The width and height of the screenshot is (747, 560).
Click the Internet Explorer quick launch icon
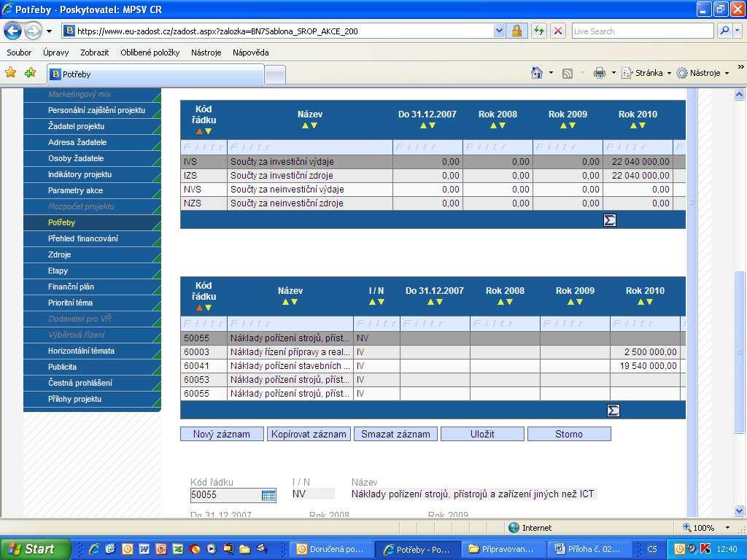[x=94, y=549]
